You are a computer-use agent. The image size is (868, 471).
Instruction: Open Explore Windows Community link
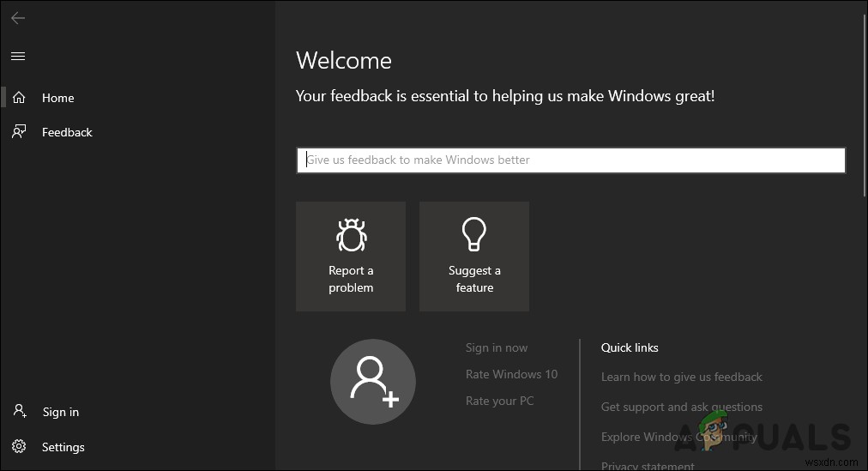[679, 437]
